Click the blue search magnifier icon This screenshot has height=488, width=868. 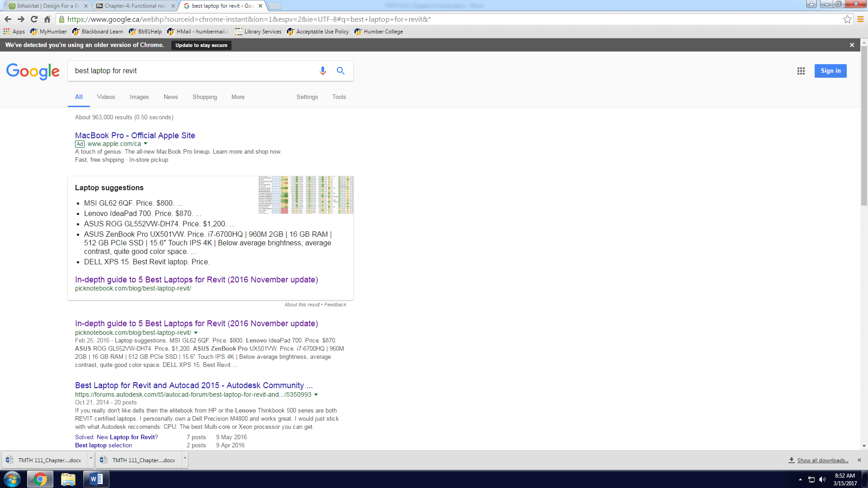point(340,71)
